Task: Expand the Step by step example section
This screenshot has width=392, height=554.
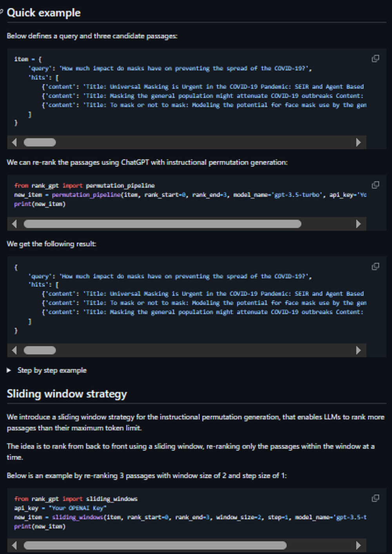Action: pyautogui.click(x=52, y=370)
